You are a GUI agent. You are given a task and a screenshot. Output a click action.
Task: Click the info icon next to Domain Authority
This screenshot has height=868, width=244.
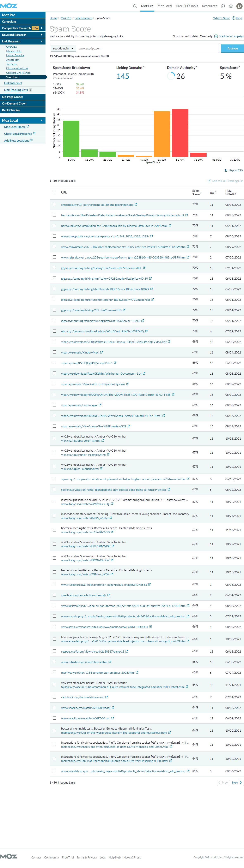click(x=197, y=67)
